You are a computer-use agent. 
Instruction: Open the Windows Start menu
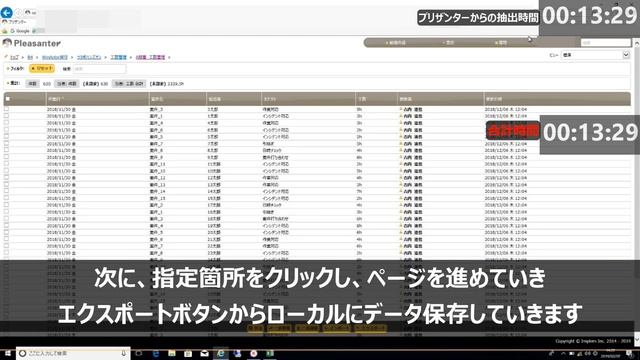point(7,353)
